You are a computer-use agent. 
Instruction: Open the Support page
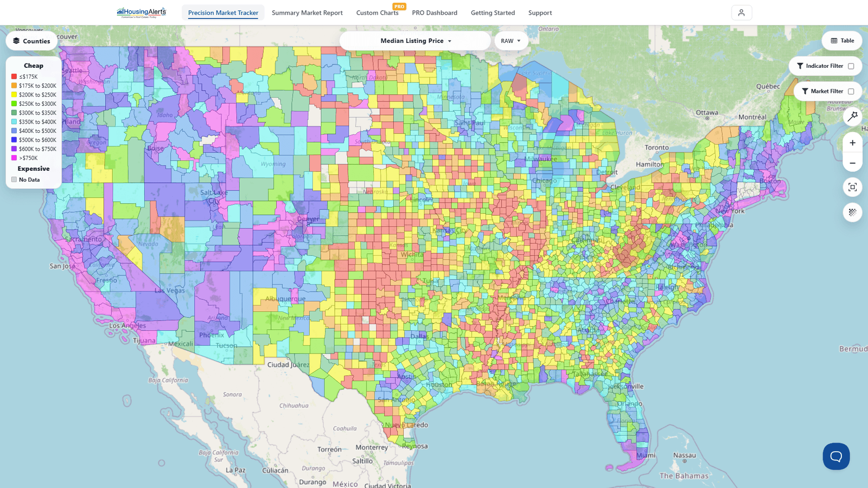540,12
